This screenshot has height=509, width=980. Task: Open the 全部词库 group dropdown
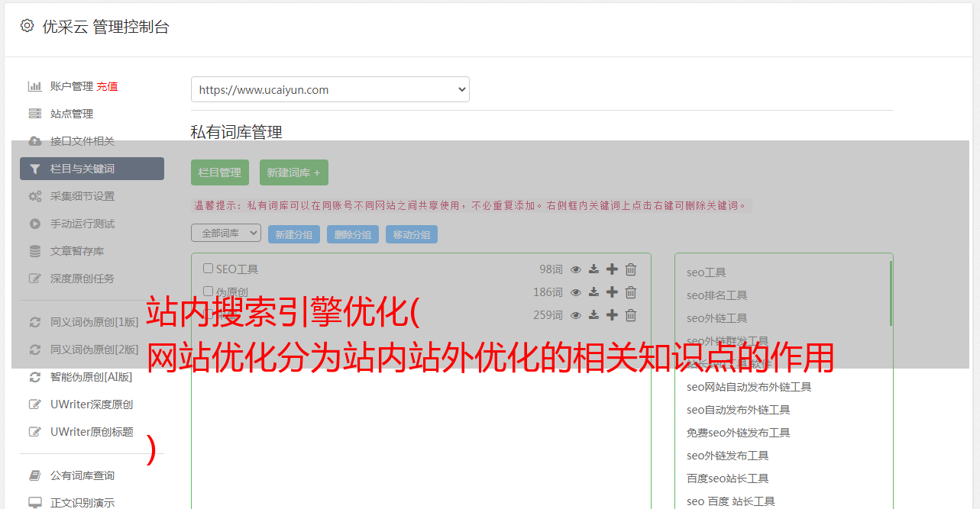point(226,233)
